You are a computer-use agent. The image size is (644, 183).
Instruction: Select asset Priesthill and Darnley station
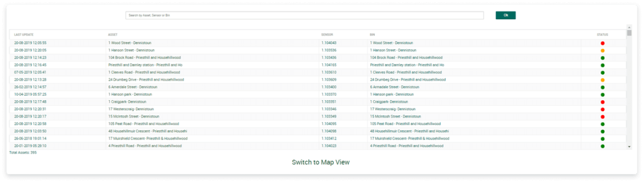[145, 65]
